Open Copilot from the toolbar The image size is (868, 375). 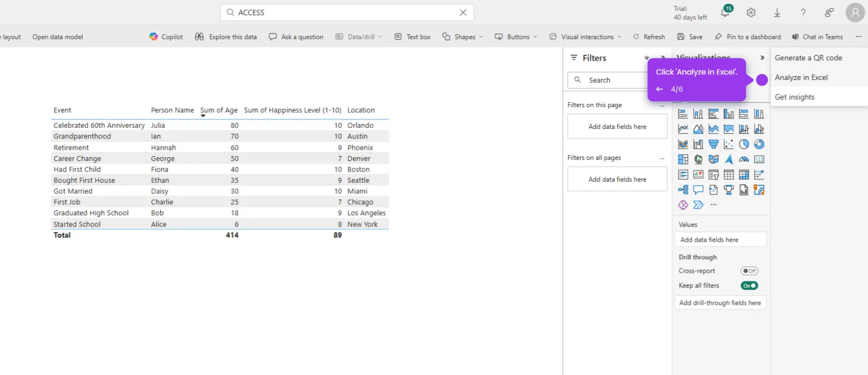click(166, 37)
